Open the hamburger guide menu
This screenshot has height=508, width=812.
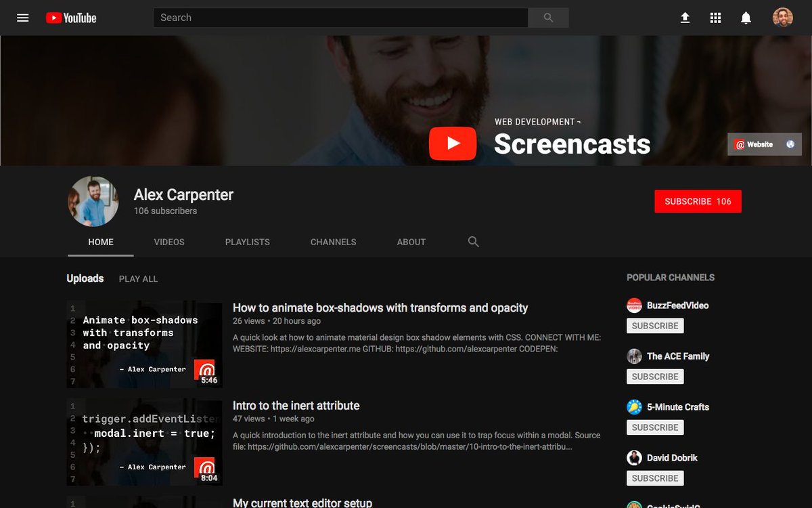click(x=23, y=18)
